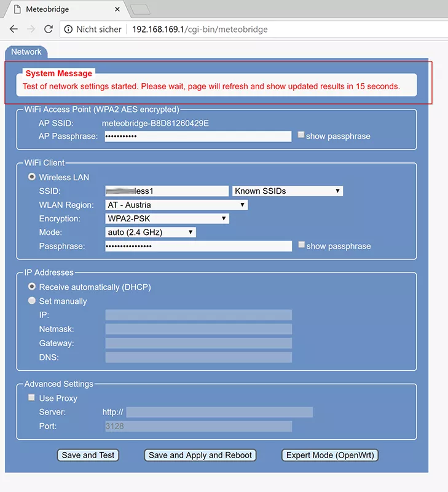Image resolution: width=448 pixels, height=492 pixels.
Task: Click Save and Apply and Reboot
Action: [200, 455]
